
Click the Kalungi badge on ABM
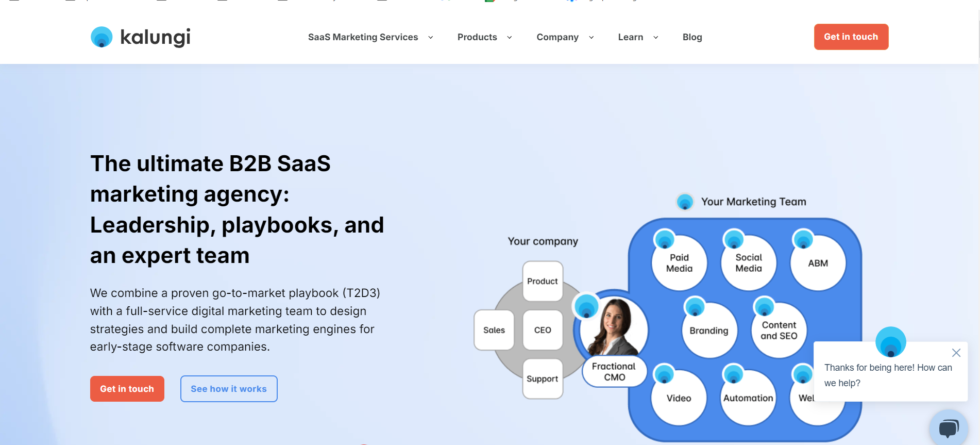point(803,240)
